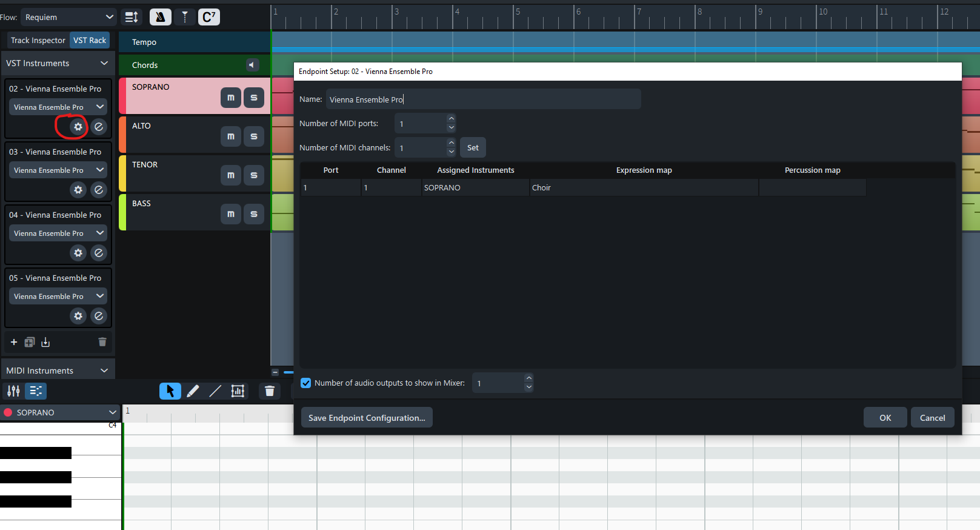Click the zoom out minus button below tracks
The image size is (980, 530).
275,372
